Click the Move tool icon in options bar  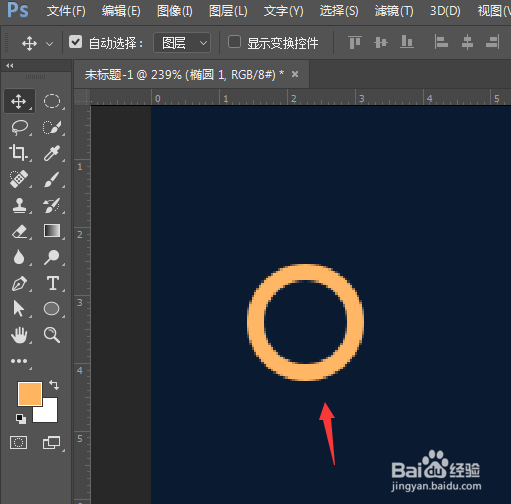[x=29, y=44]
